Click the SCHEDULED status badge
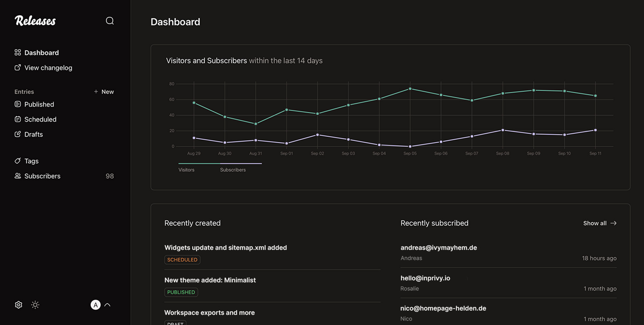The height and width of the screenshot is (325, 644). (x=182, y=260)
